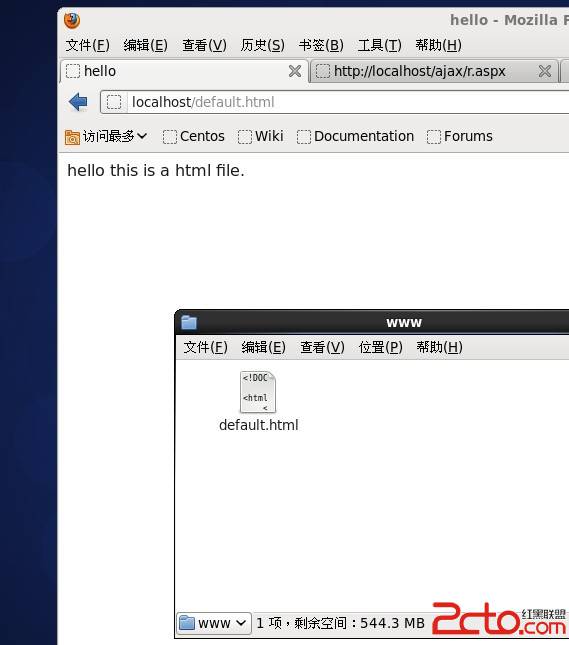Click the address bar showing localhost/default.html

(x=335, y=102)
